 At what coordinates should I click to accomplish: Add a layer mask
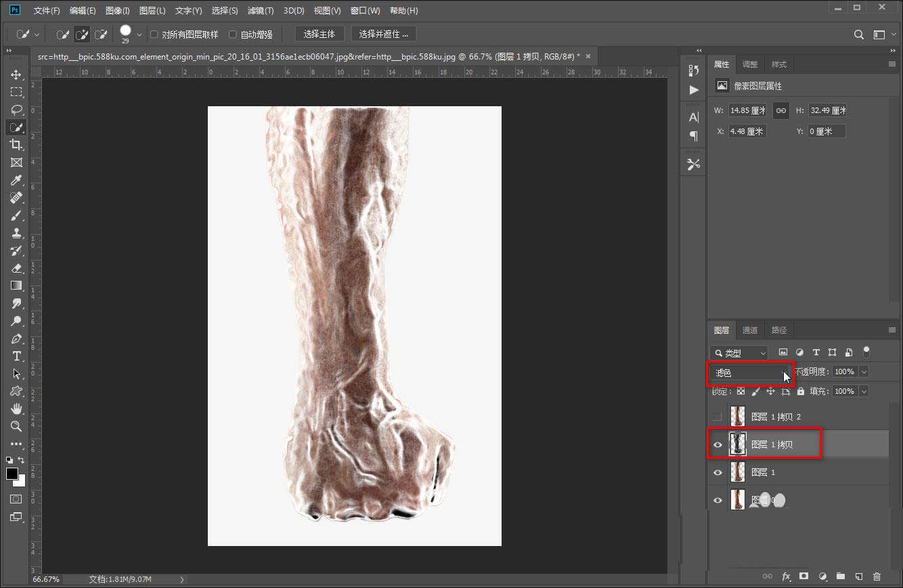pyautogui.click(x=804, y=576)
